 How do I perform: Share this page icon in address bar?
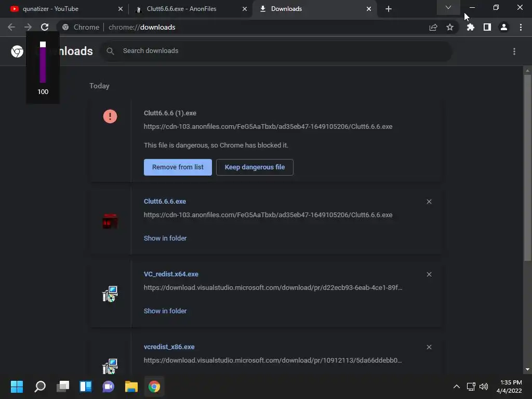pyautogui.click(x=433, y=27)
